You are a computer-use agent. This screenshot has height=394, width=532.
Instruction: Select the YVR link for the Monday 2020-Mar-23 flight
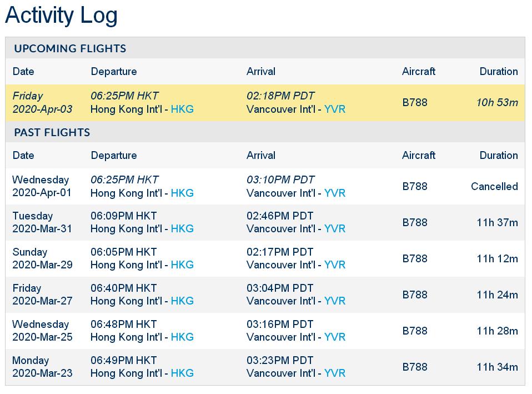coord(334,373)
